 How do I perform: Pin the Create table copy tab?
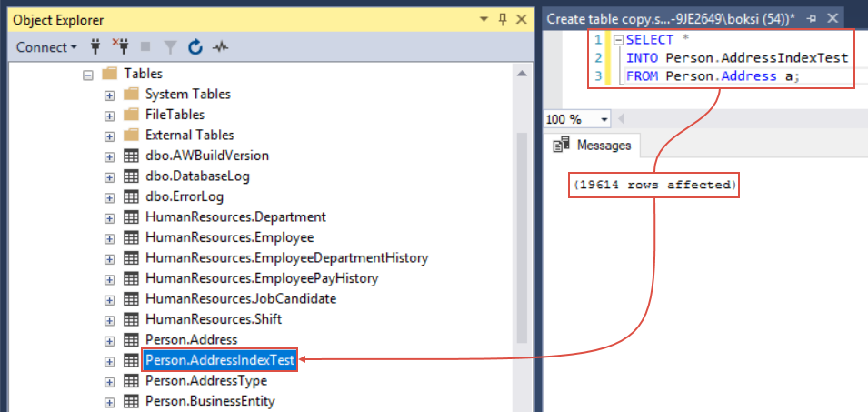coord(812,19)
